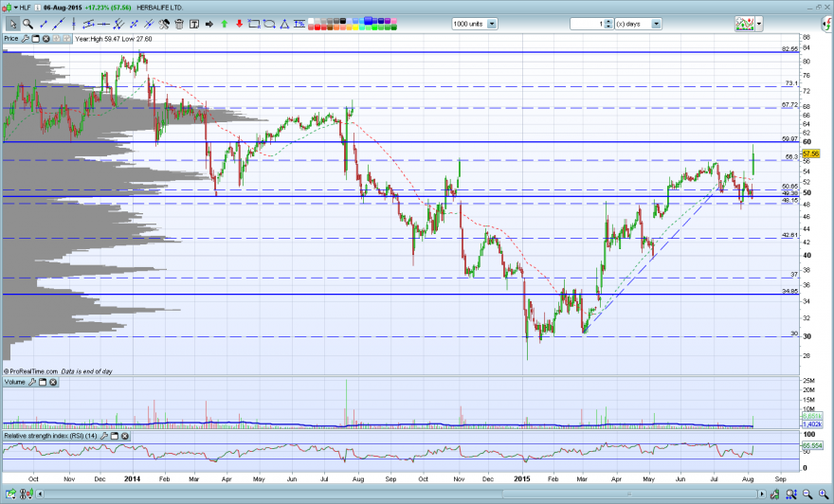The height and width of the screenshot is (504, 834).
Task: Select the ellipse drawing tool
Action: (269, 24)
